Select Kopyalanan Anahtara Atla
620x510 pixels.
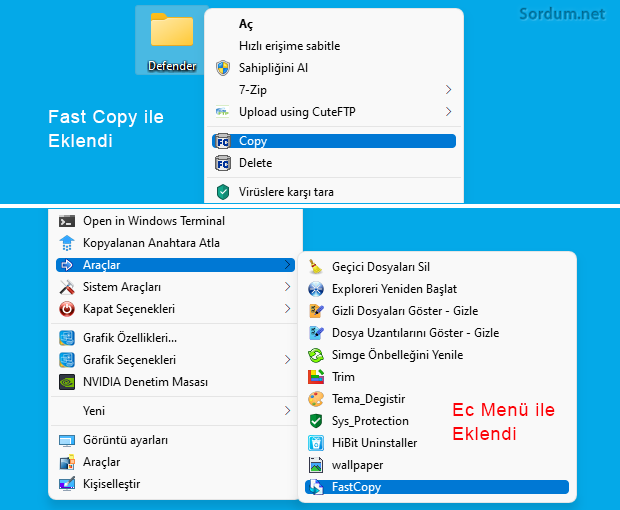tap(175, 243)
